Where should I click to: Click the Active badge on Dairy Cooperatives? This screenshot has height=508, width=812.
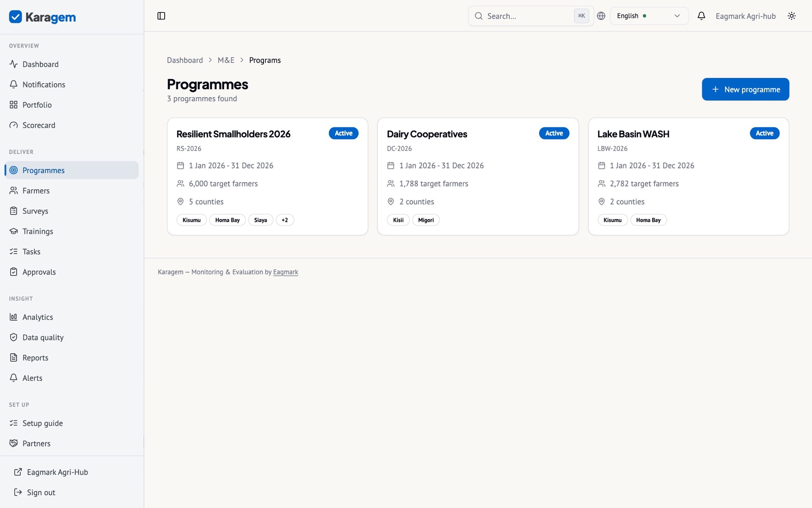pos(554,133)
